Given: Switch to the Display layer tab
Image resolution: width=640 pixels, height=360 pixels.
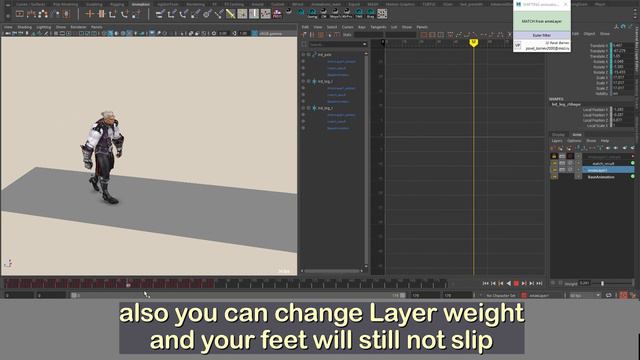Looking at the screenshot, I should (x=558, y=134).
